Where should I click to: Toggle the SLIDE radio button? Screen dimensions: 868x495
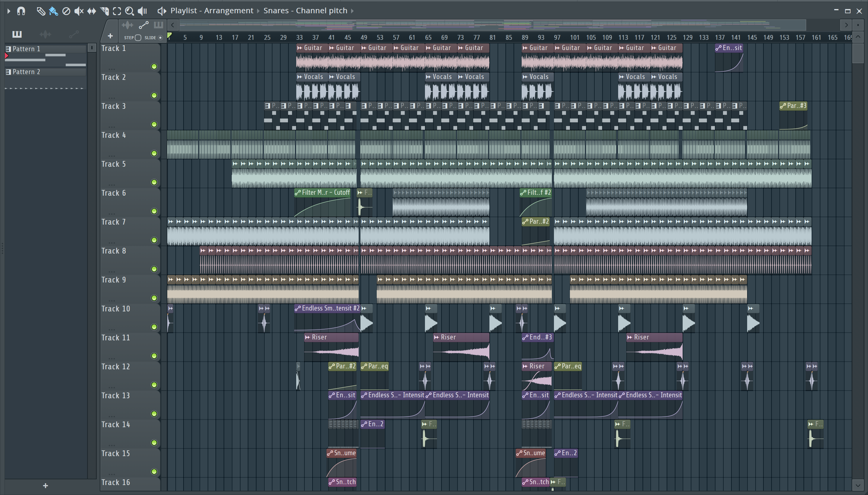(x=160, y=38)
